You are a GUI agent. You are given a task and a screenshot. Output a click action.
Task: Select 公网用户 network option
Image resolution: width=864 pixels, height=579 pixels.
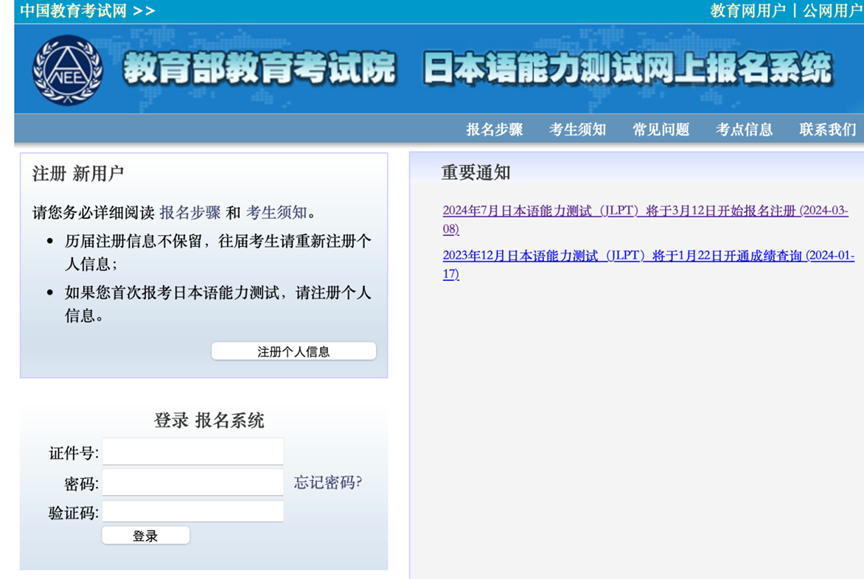tap(833, 10)
